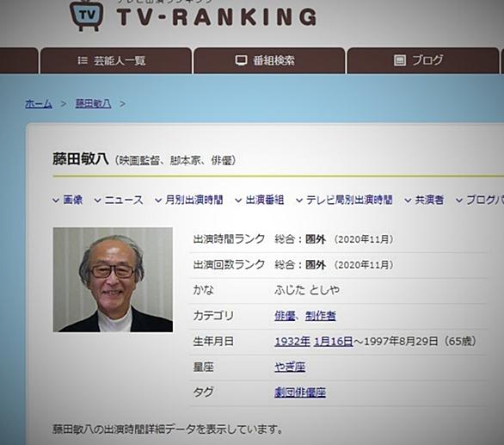The image size is (504, 445).
Task: Click the 総合：圏外 value in 出演時間ランク row
Action: (x=300, y=239)
